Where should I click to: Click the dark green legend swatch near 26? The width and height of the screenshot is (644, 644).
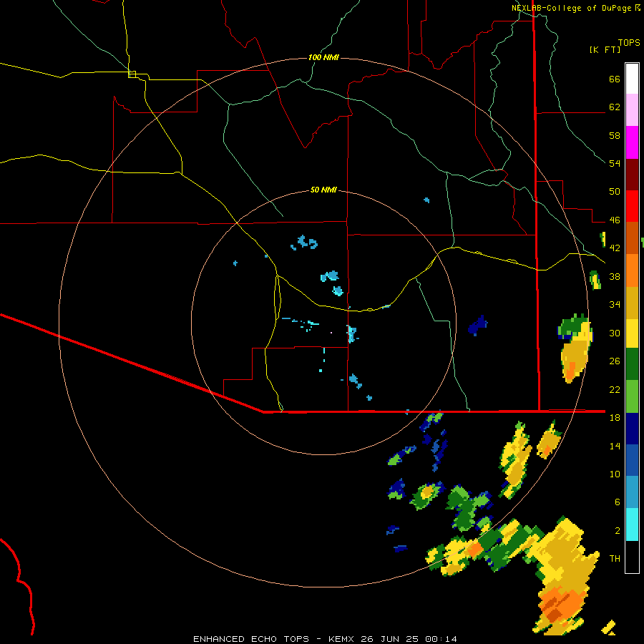[x=632, y=364]
